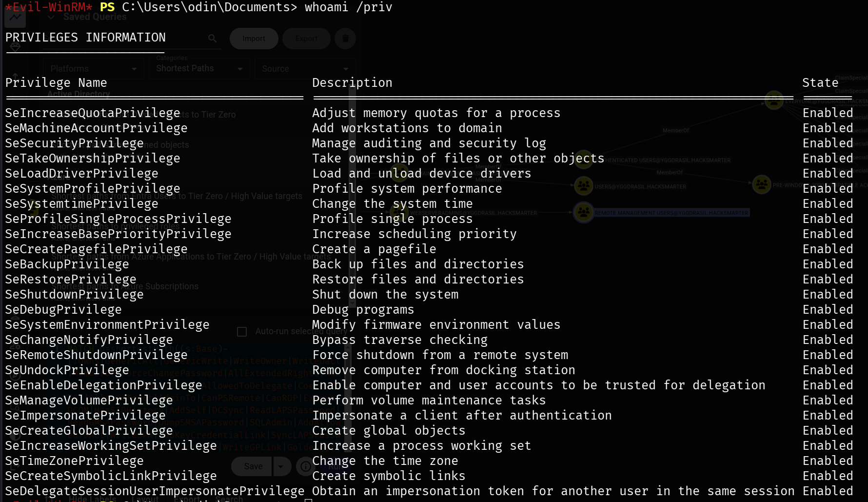Click 'SeRemoteShutdownPrivilege' text
This screenshot has width=868, height=502.
96,355
